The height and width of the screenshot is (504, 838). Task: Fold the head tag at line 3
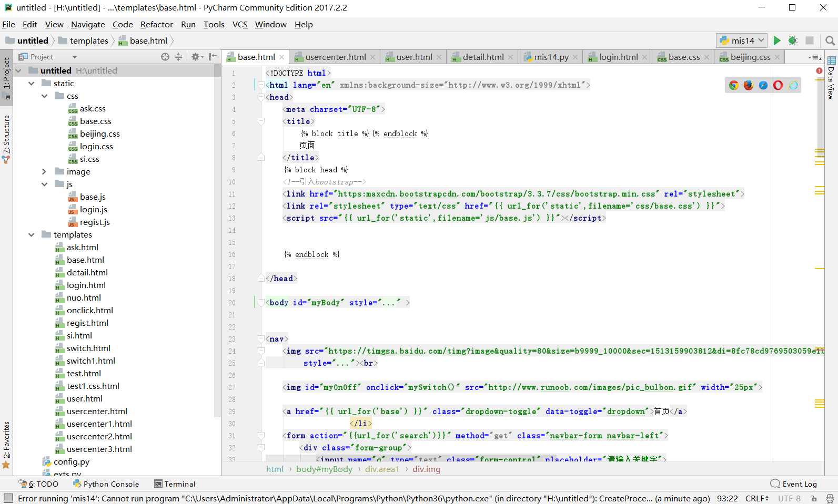coord(261,97)
